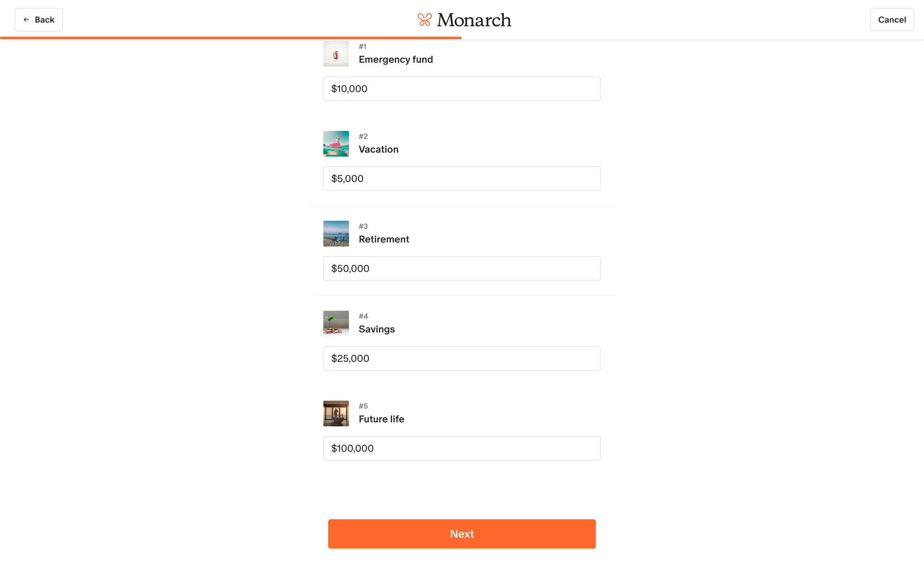
Task: Click into the Savings $25,000 field
Action: click(x=462, y=358)
